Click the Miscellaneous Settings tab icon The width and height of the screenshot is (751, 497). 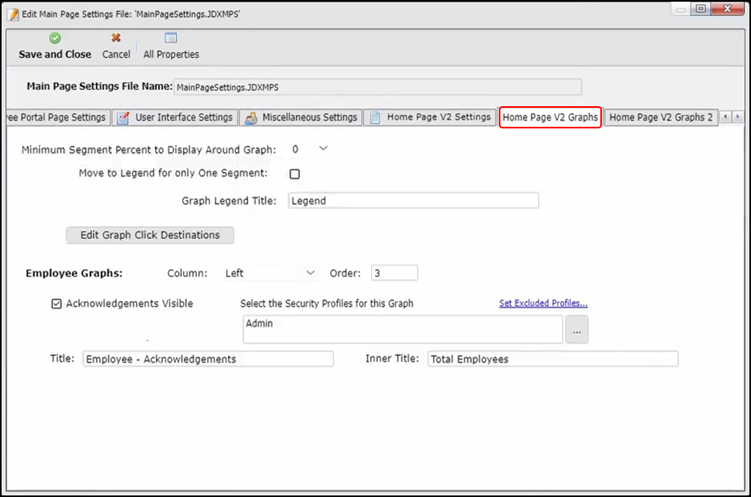pos(250,118)
